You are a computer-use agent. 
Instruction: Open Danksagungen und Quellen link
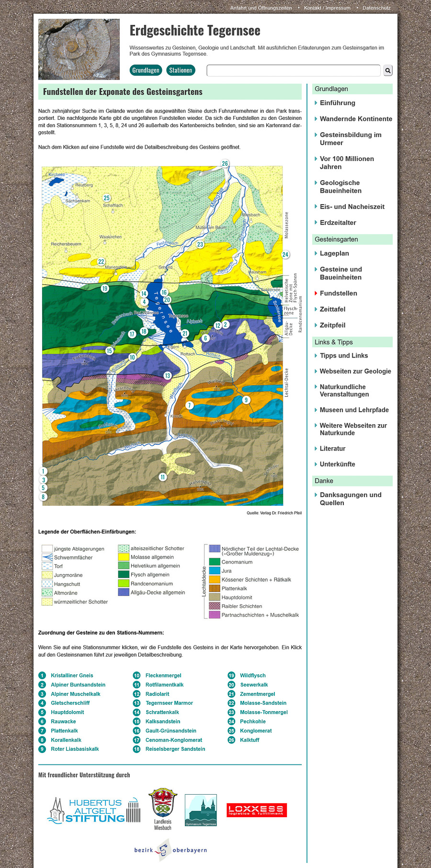click(x=351, y=499)
